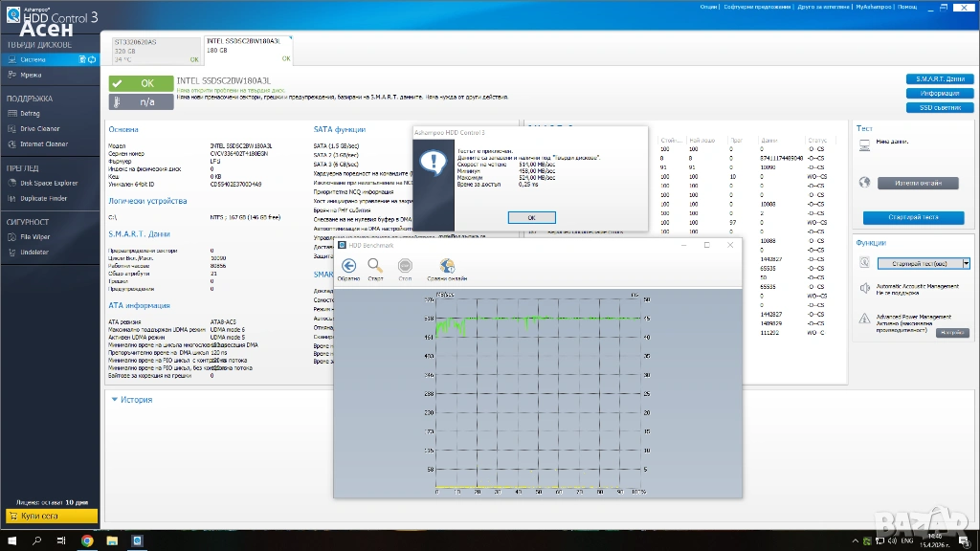The height and width of the screenshot is (551, 980).
Task: Click the yellow Купи сега button
Action: [x=50, y=516]
